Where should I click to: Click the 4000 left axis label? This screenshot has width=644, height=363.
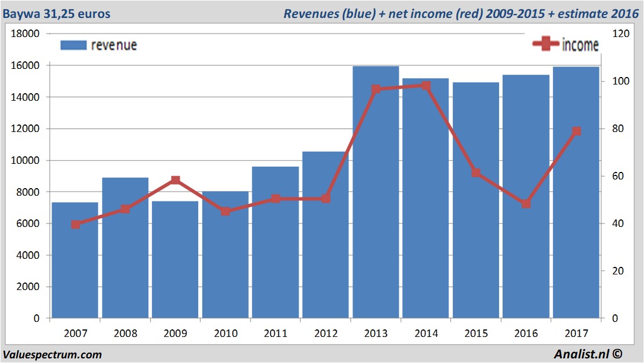coord(28,255)
